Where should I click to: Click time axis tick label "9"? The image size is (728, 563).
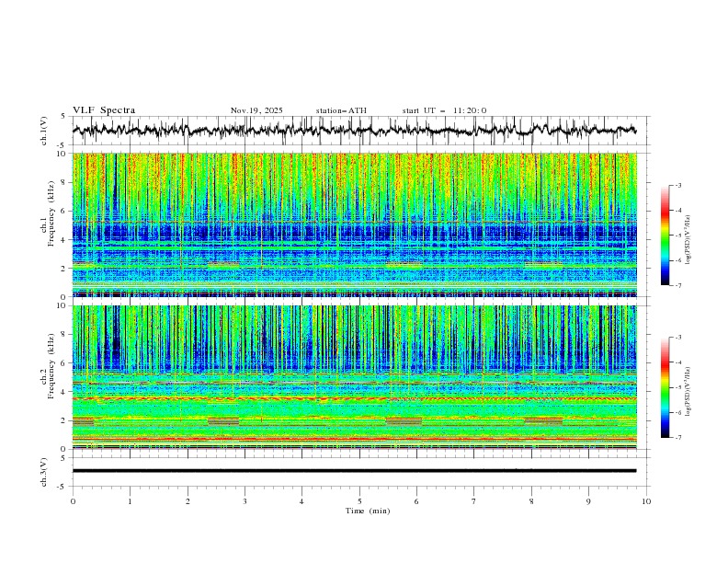(x=588, y=501)
